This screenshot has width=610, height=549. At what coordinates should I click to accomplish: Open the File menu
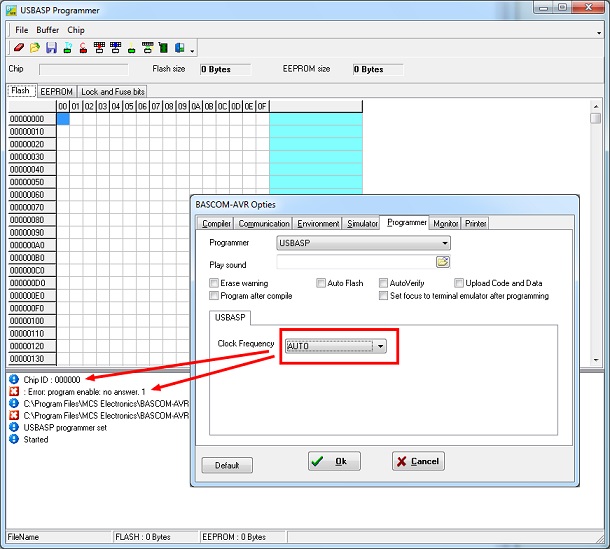tap(22, 30)
